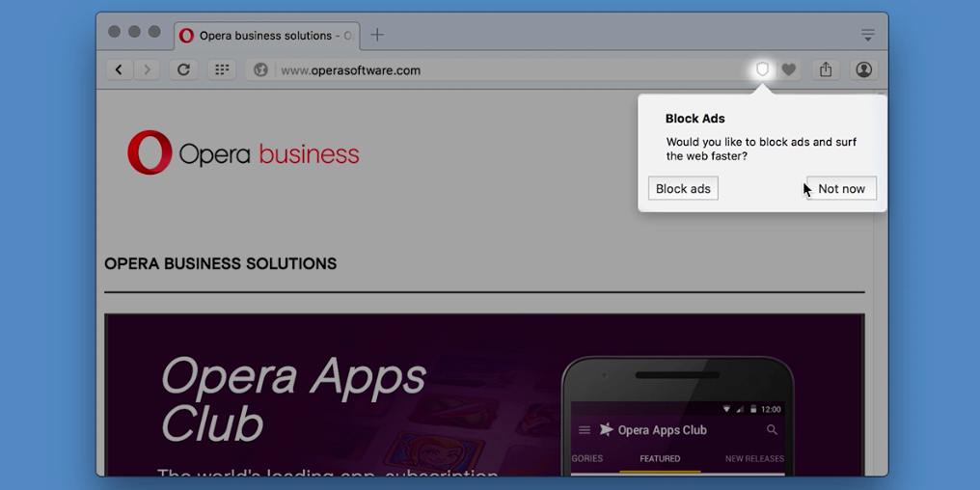The height and width of the screenshot is (490, 980).
Task: Bookmark the page with the heart icon
Action: click(x=789, y=69)
